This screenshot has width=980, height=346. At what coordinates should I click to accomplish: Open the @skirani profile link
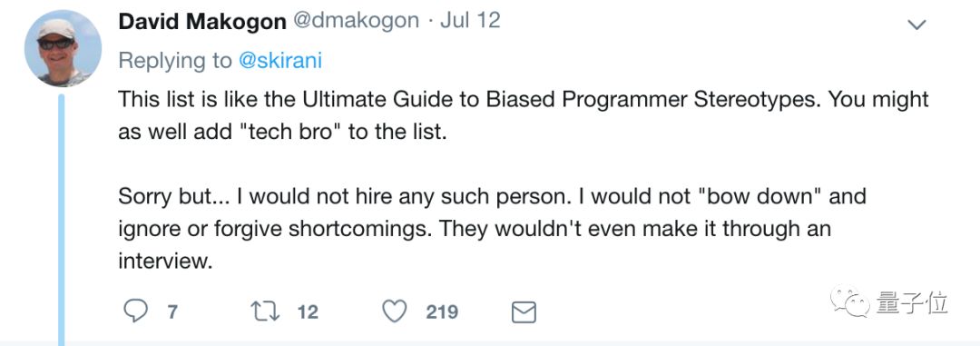point(280,61)
